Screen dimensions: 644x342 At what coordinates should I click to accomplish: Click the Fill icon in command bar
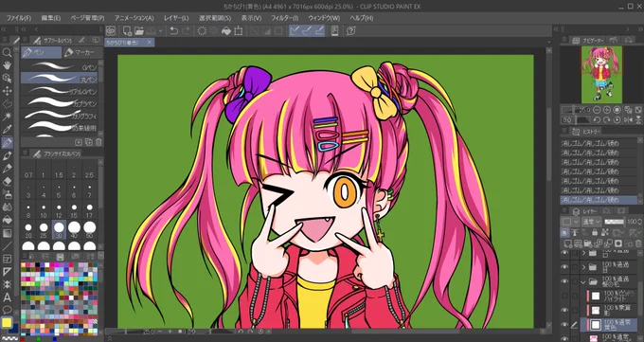click(x=226, y=31)
